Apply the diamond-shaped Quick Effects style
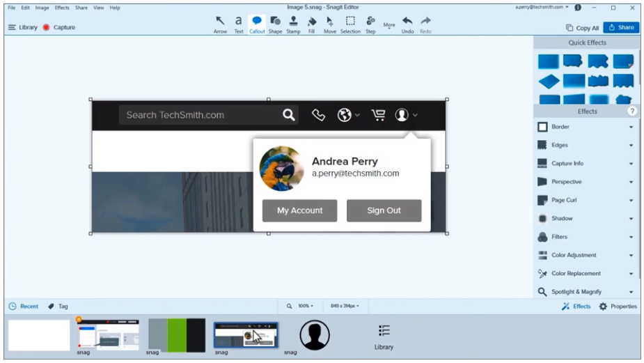 tap(549, 82)
